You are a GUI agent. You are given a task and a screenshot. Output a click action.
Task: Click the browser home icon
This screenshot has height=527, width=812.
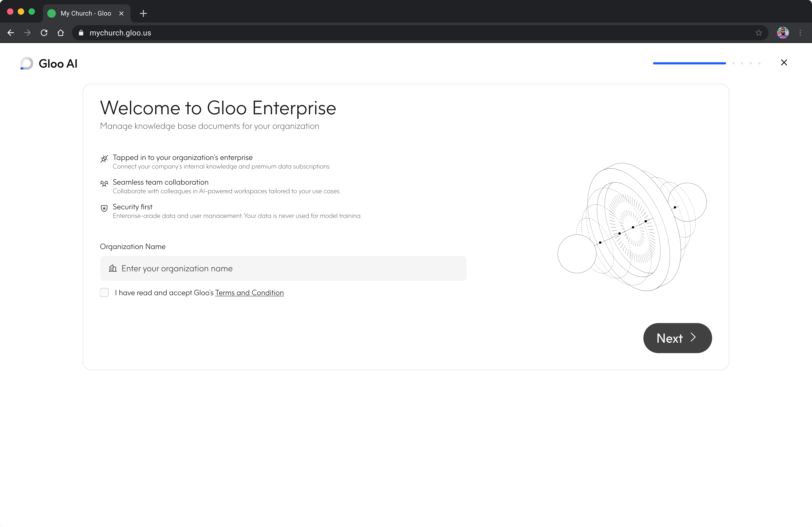tap(61, 33)
